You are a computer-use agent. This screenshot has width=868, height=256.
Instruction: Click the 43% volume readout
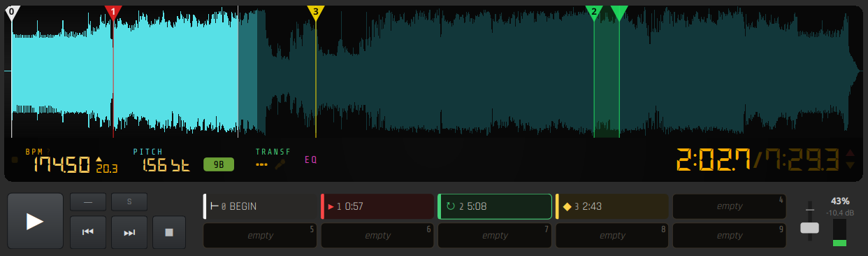(x=840, y=201)
